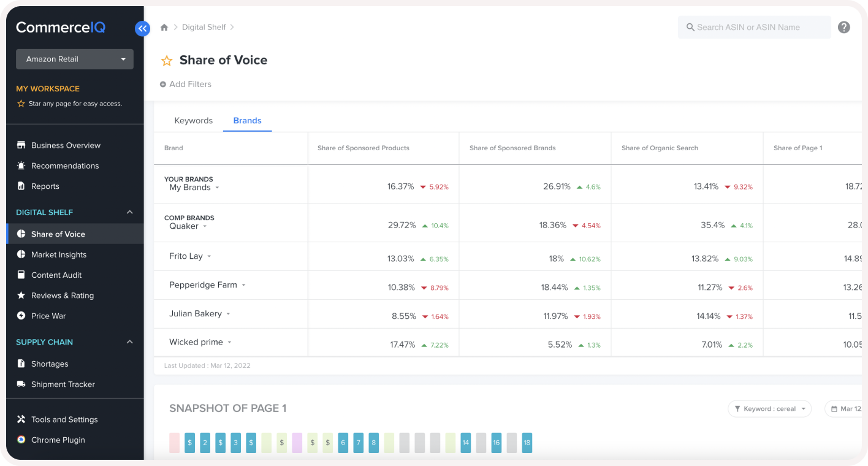This screenshot has width=868, height=466.
Task: Open the Keyword : cereal dropdown
Action: tap(769, 409)
